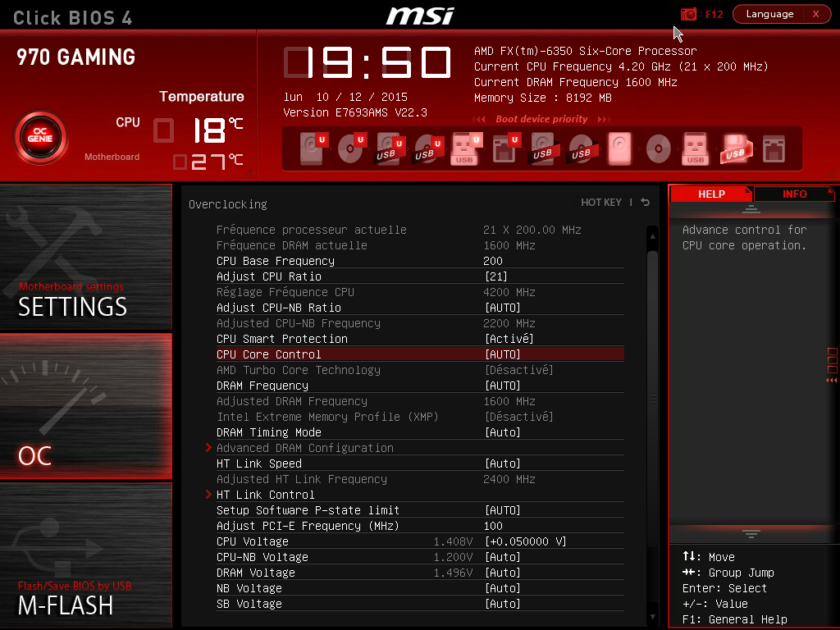The image size is (840, 630).
Task: Click the left arrows before Boot device priority
Action: (x=479, y=119)
